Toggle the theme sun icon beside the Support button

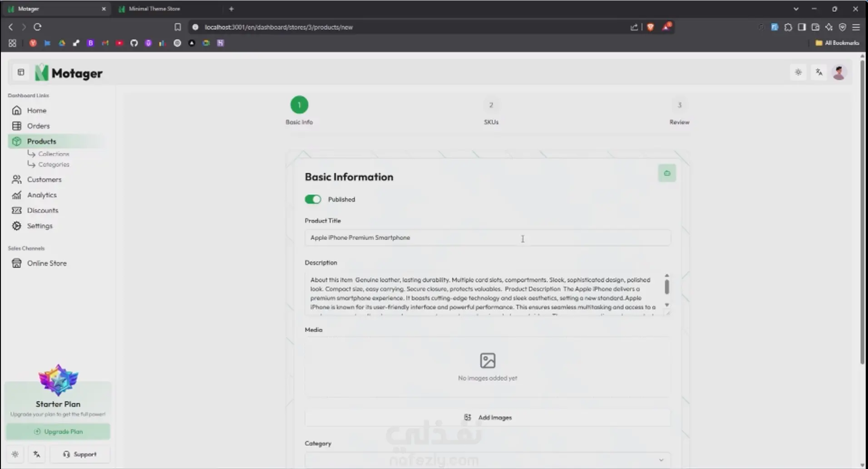click(x=15, y=454)
